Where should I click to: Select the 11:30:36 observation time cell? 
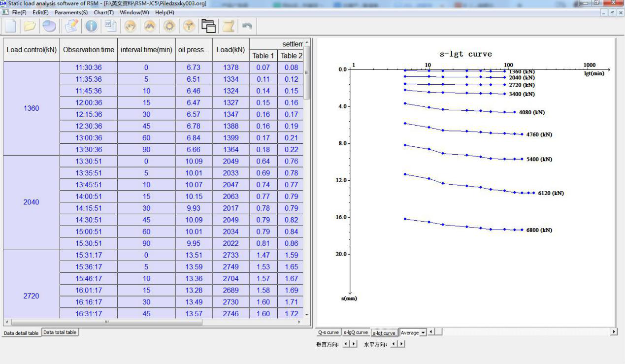(x=89, y=67)
